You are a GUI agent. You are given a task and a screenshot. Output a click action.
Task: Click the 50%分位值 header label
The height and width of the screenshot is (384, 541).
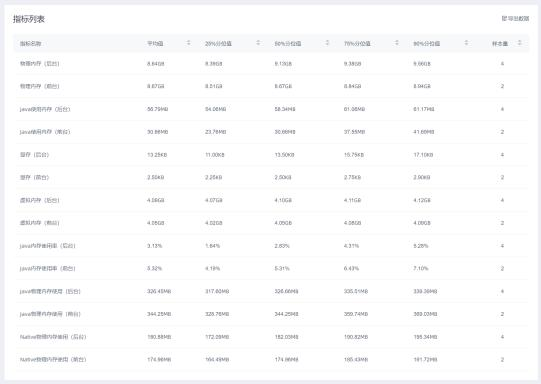[288, 43]
